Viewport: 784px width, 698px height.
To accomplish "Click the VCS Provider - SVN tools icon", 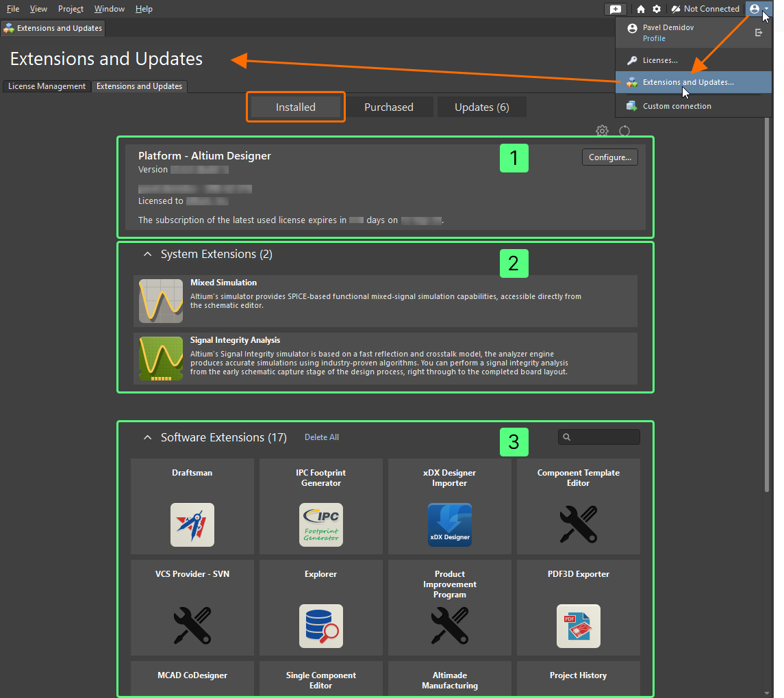I will [192, 625].
